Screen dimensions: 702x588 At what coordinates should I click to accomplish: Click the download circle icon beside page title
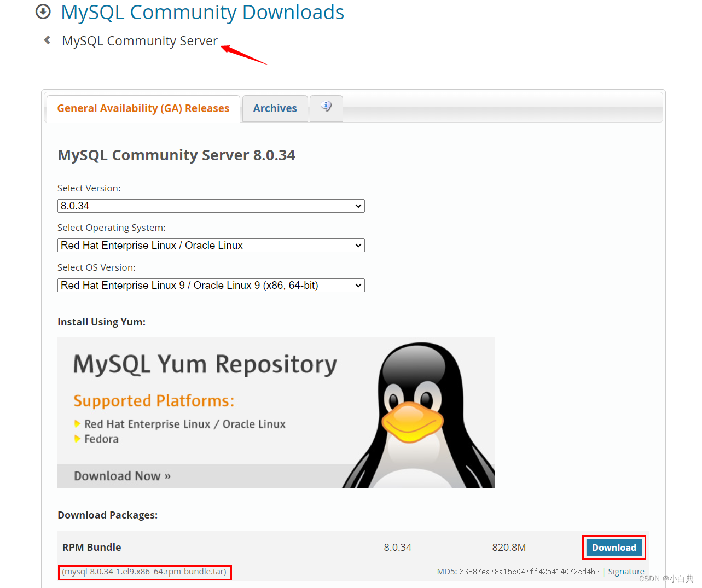[43, 11]
